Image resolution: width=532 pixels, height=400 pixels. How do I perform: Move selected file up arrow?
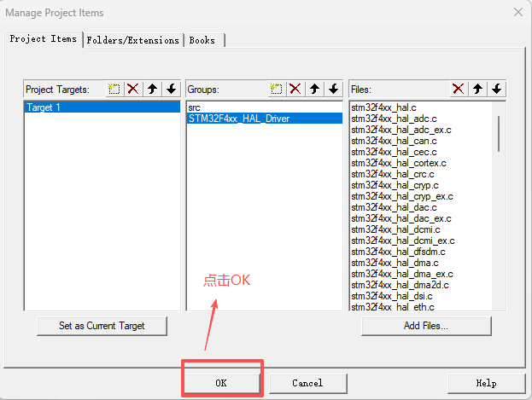[477, 89]
